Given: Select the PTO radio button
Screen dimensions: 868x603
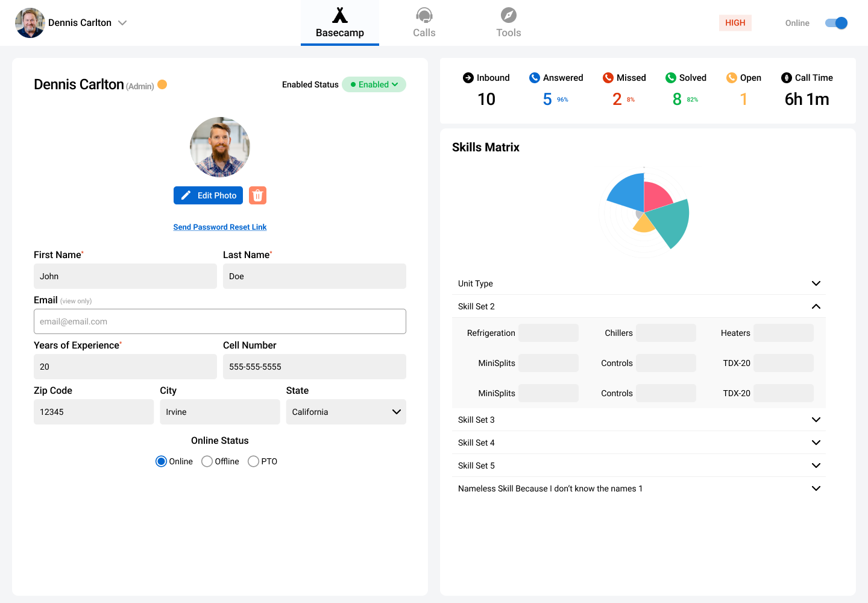Looking at the screenshot, I should tap(253, 461).
